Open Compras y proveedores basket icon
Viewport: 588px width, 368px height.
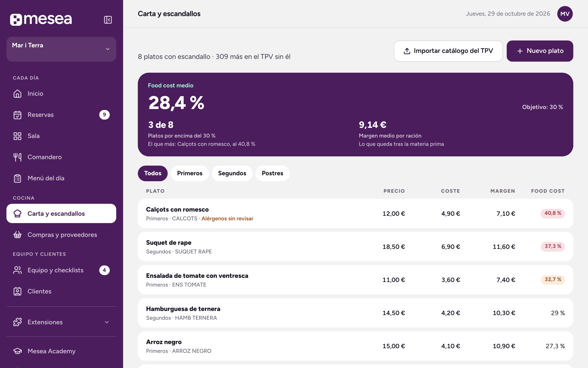[17, 235]
